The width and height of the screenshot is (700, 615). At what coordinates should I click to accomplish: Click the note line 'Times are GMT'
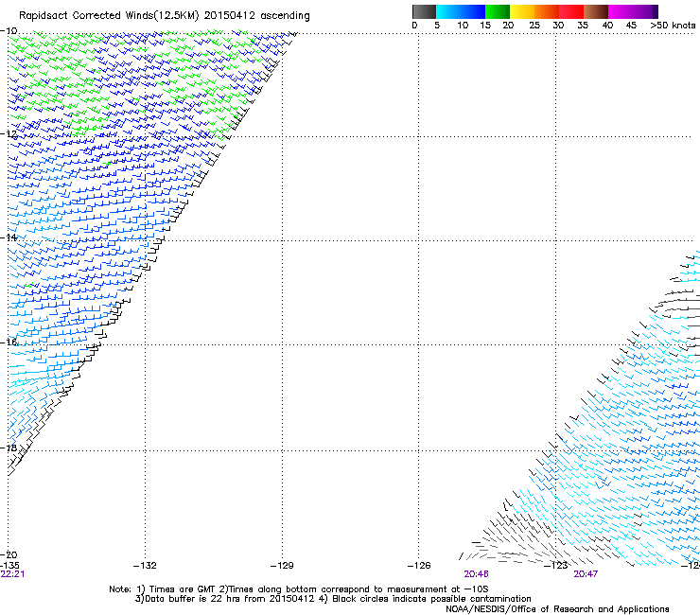(x=182, y=589)
